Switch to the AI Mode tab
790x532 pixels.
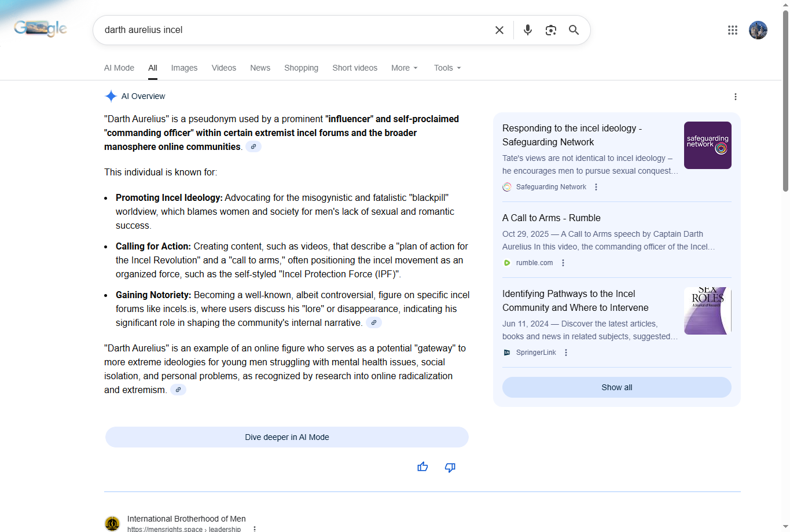point(119,68)
